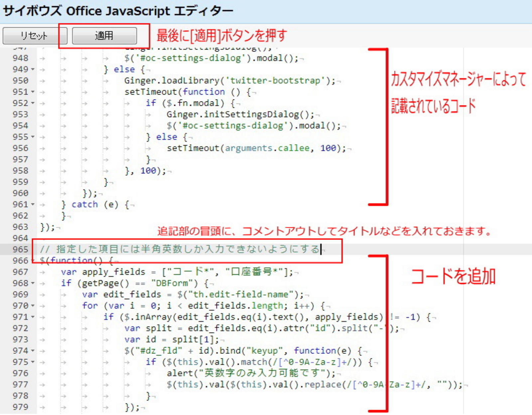The height and width of the screenshot is (415, 532).
Task: Collapse the fold arrow at line 949
Action: (33, 69)
